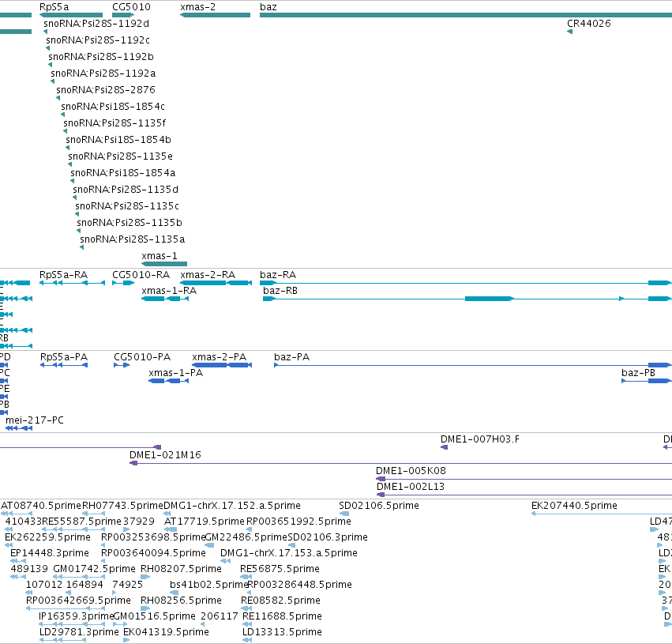The image size is (672, 644).
Task: Click the EK262259.5prime EST label
Action: tap(47, 537)
